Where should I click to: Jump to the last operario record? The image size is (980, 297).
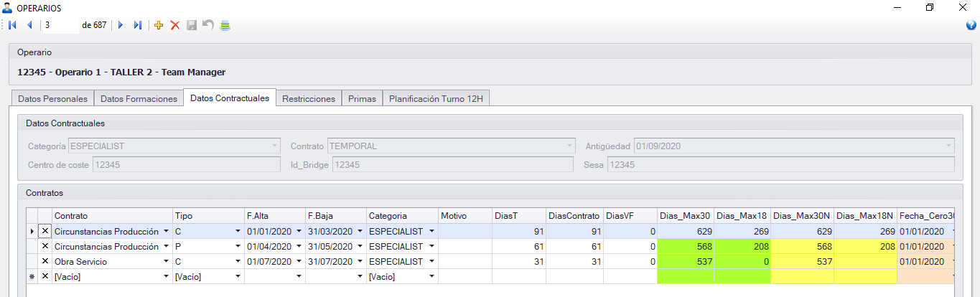138,25
